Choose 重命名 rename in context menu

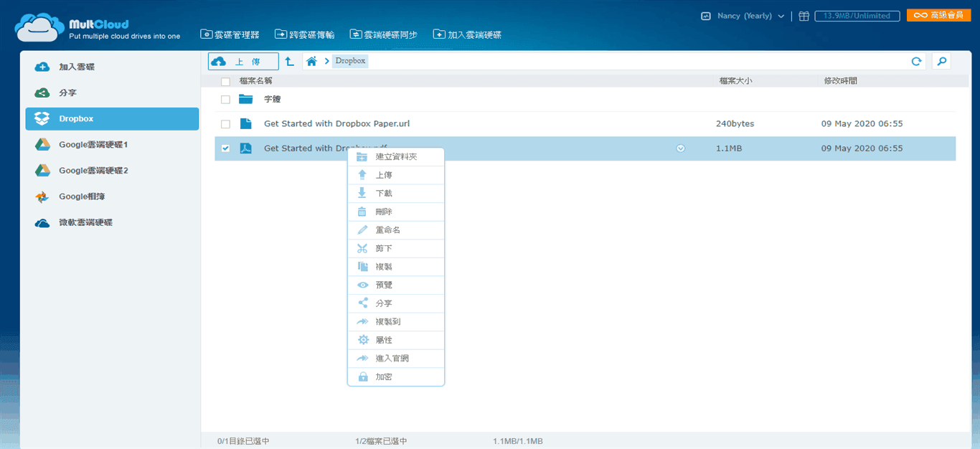tap(396, 230)
